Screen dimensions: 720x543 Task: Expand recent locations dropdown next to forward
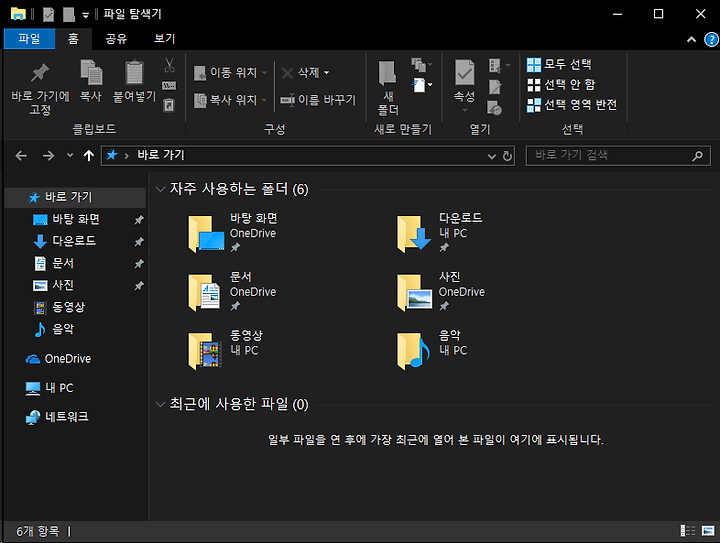(70, 156)
